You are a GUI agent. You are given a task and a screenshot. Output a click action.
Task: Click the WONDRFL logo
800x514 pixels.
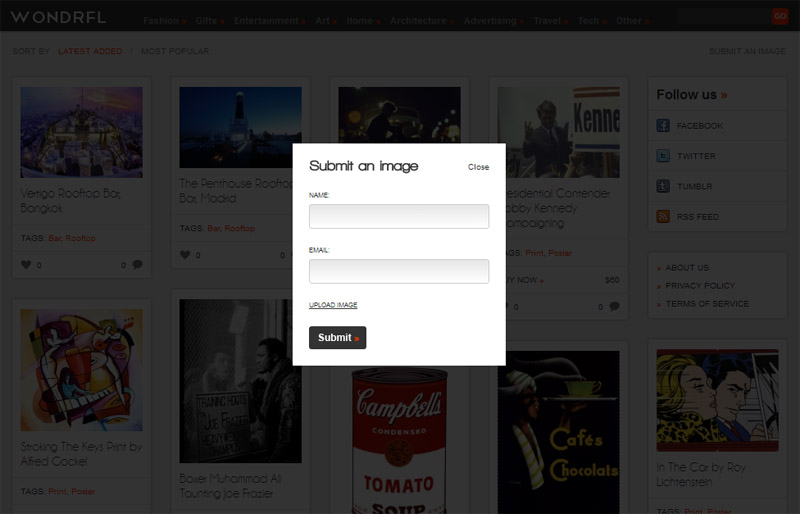pyautogui.click(x=58, y=17)
